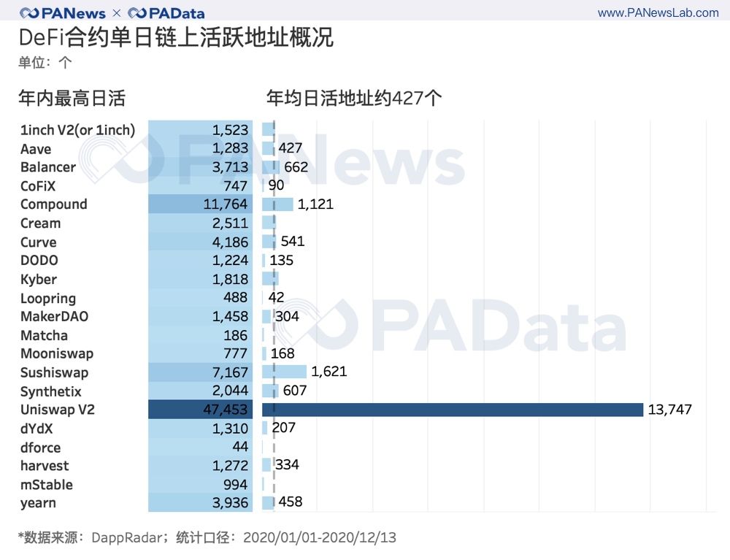Click the Balancer 662 value label
Viewport: 730px width, 560px height.
[296, 166]
